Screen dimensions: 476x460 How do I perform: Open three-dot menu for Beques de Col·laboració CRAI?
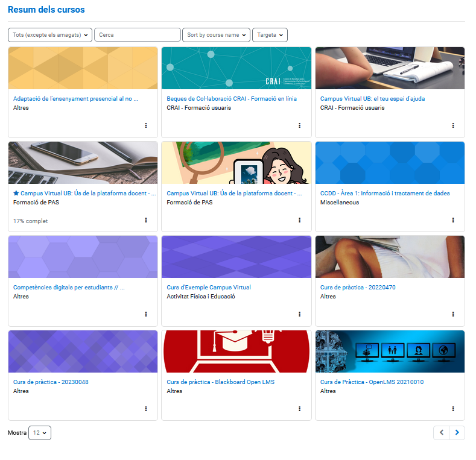[x=299, y=125]
